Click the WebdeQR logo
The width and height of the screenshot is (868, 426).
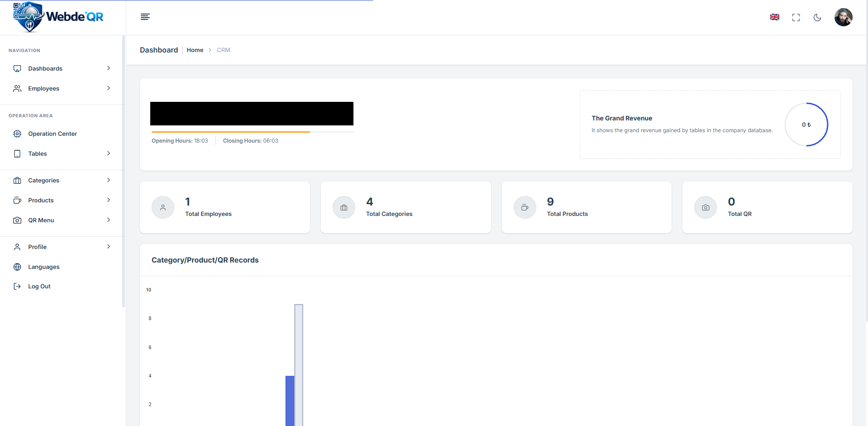pos(58,17)
